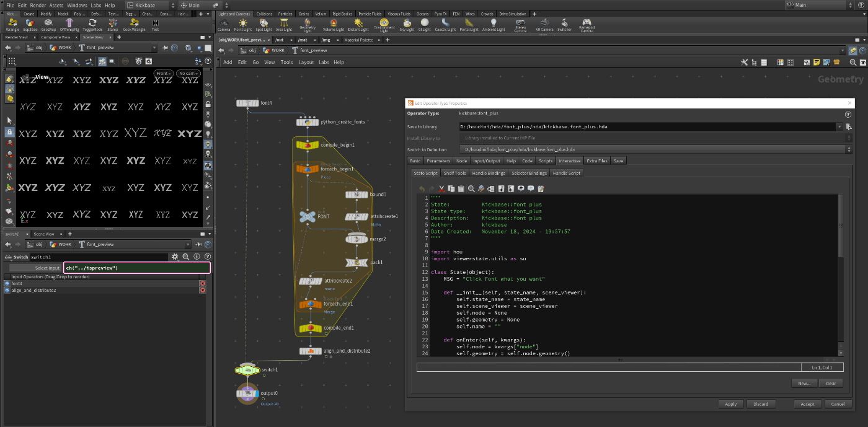Create a Camera from shelf
Image resolution: width=868 pixels, height=427 pixels.
click(224, 25)
